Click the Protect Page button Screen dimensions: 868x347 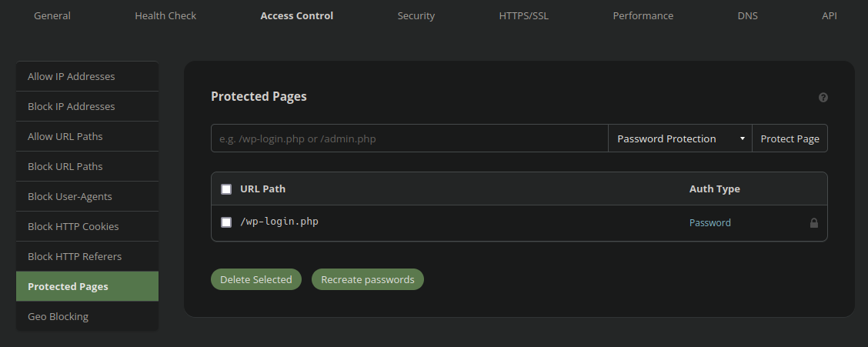pyautogui.click(x=790, y=138)
